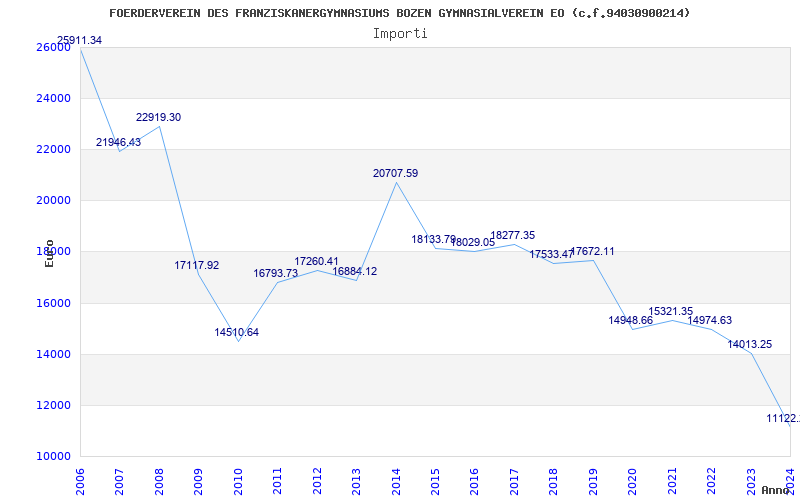The height and width of the screenshot is (500, 800).
Task: Click the peak value 20707.59
Action: (x=395, y=173)
